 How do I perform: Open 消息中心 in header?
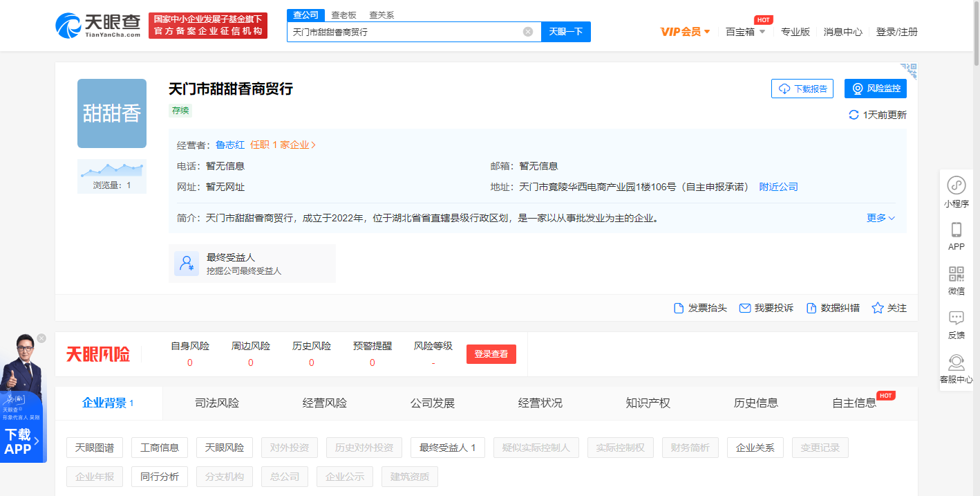click(842, 32)
